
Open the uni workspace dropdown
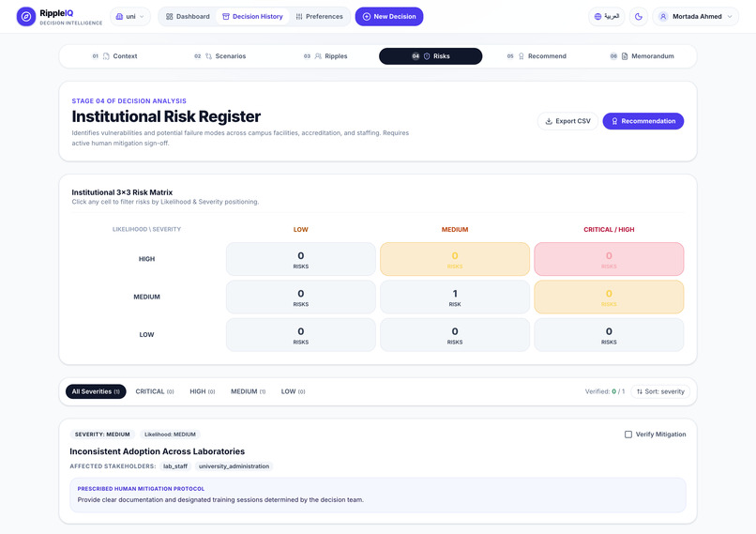click(130, 16)
